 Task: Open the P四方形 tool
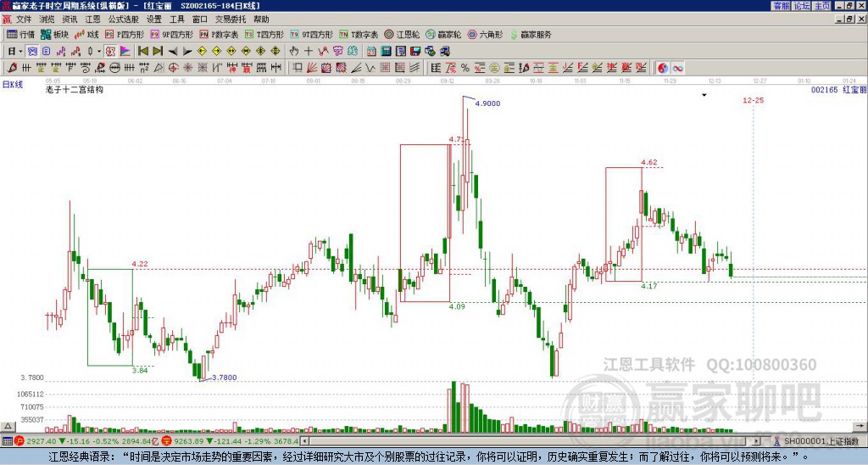coord(125,34)
